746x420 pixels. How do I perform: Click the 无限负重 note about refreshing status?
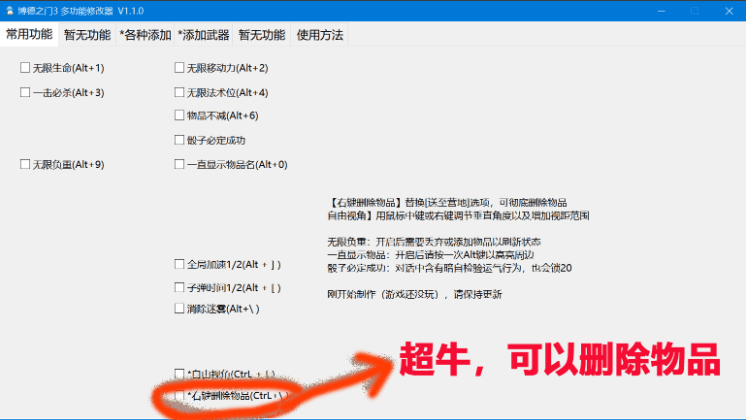(x=434, y=242)
